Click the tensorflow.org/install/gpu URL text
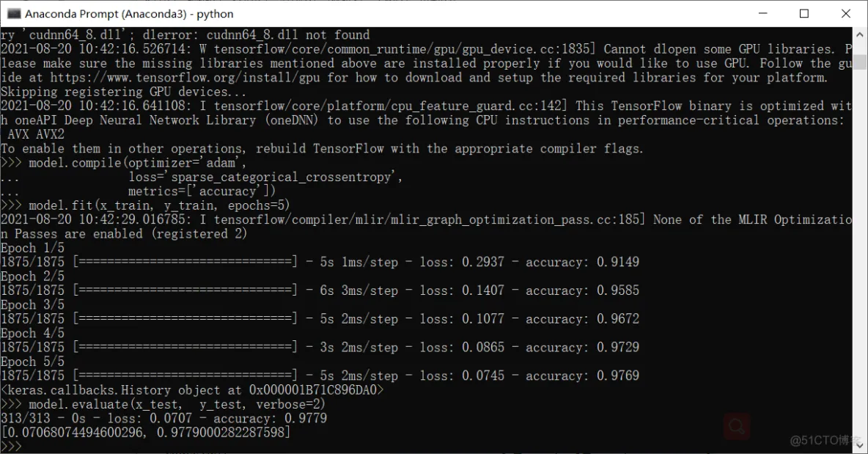This screenshot has height=454, width=868. [x=185, y=78]
